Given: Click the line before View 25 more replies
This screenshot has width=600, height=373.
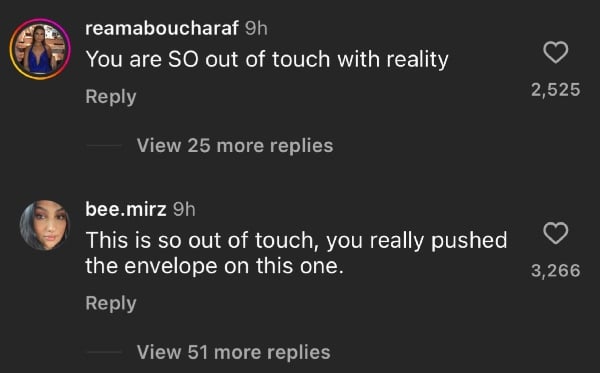Looking at the screenshot, I should [x=104, y=146].
